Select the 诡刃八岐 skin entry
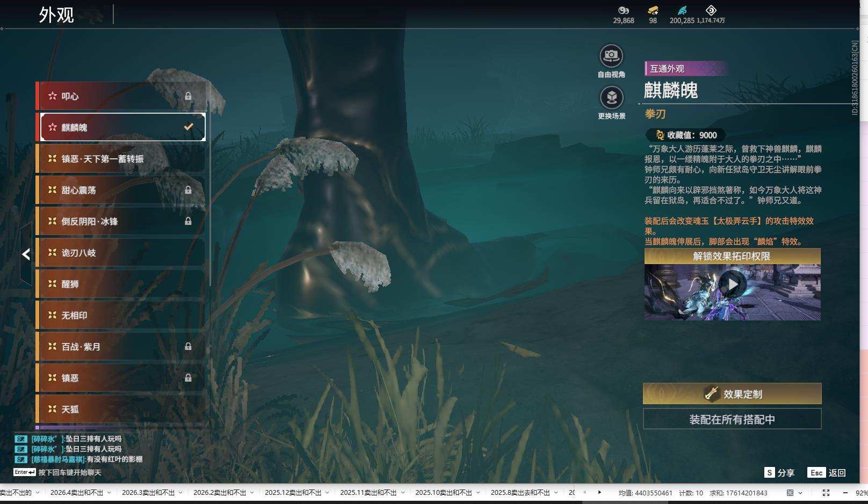This screenshot has width=868, height=504. point(121,253)
